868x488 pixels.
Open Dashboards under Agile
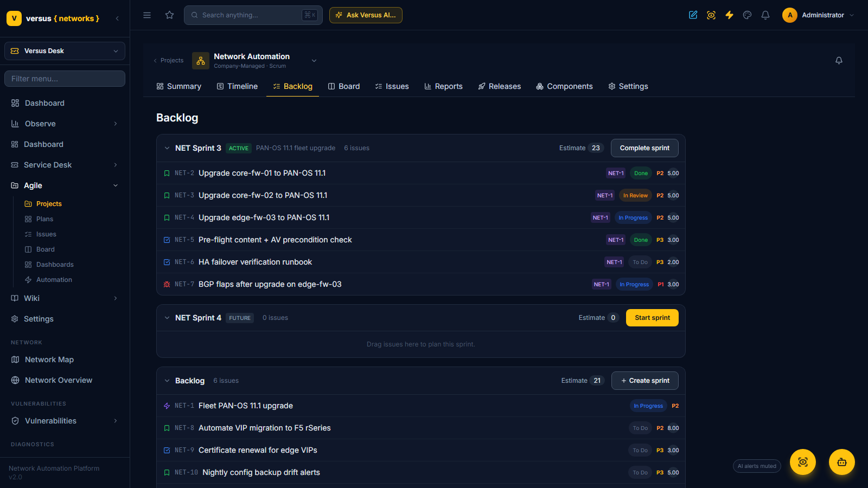(x=55, y=265)
